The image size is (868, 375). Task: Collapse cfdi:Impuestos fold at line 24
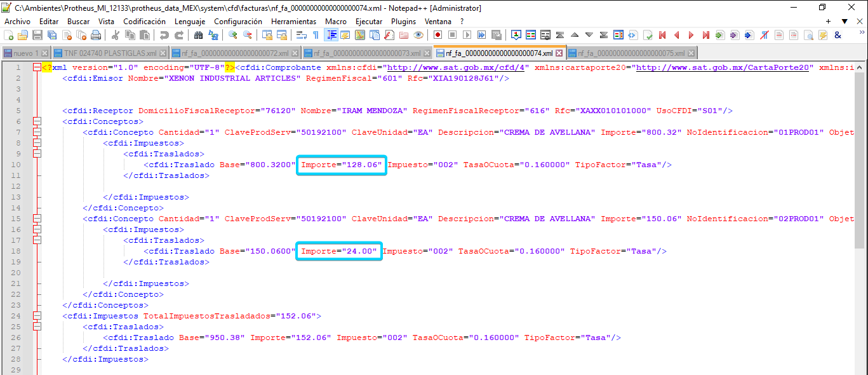(x=37, y=315)
